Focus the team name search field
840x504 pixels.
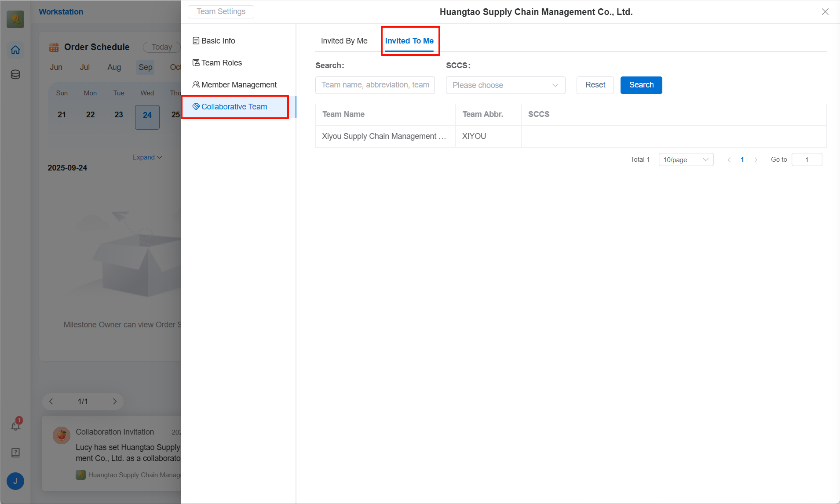point(375,85)
